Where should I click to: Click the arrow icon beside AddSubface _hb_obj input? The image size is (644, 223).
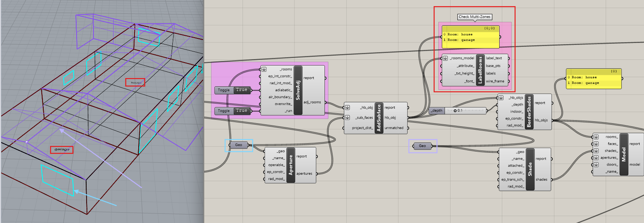pos(347,107)
